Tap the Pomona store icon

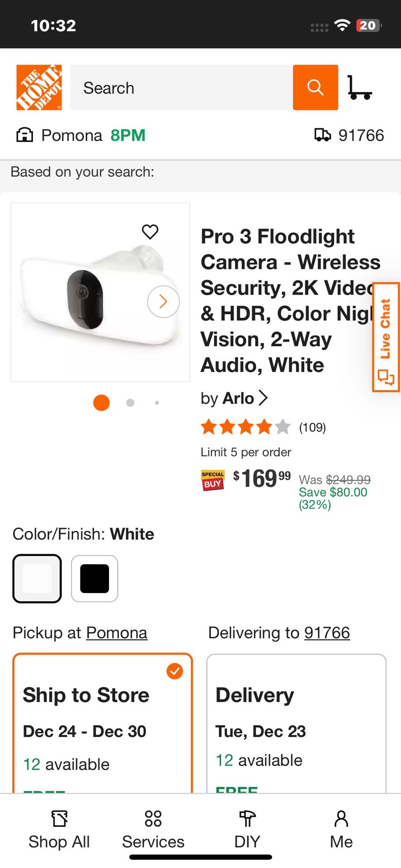[25, 135]
